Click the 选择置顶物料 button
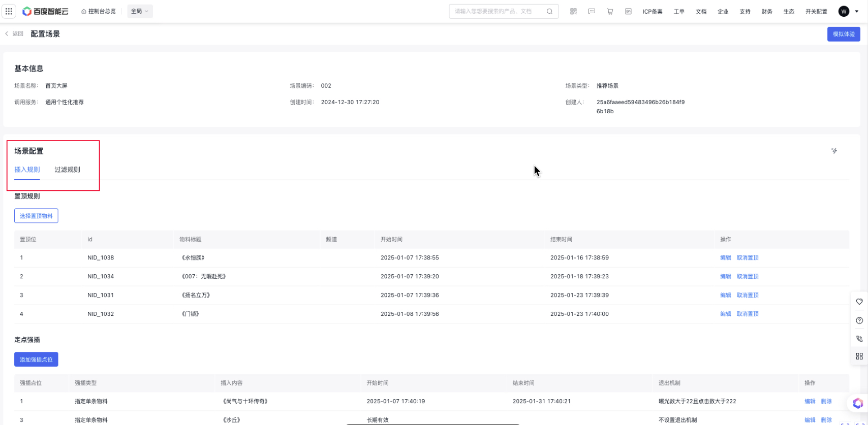The height and width of the screenshot is (425, 868). [36, 216]
